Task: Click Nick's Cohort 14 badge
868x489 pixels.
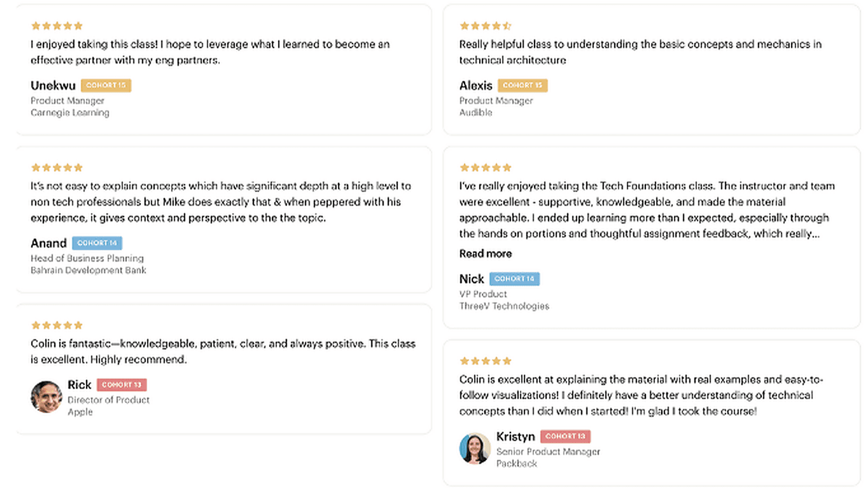Action: coord(514,279)
